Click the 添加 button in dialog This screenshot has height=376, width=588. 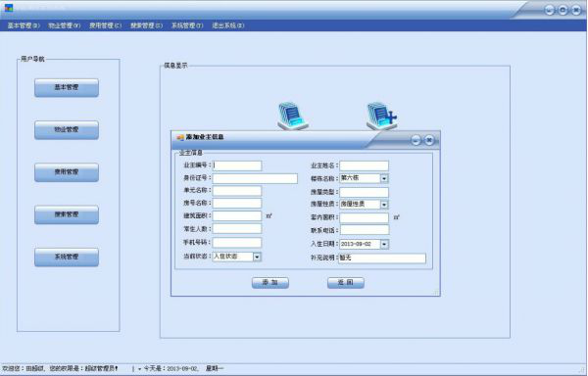coord(270,282)
